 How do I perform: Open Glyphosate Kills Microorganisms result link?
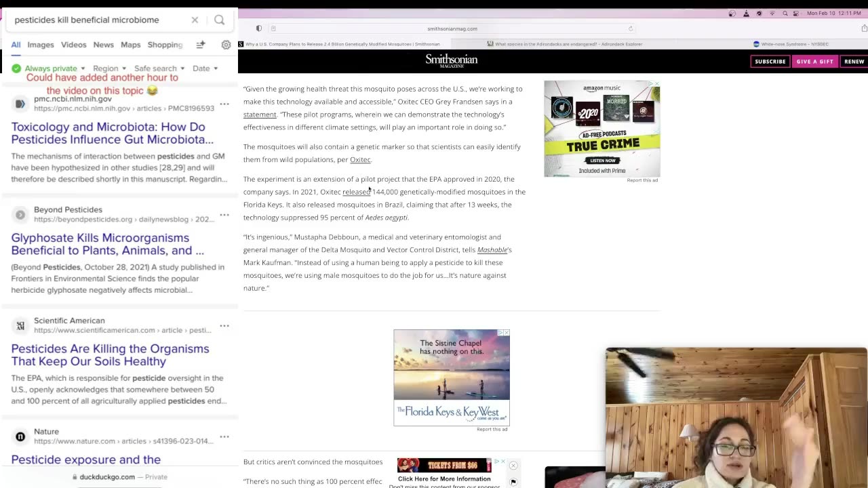pyautogui.click(x=108, y=244)
